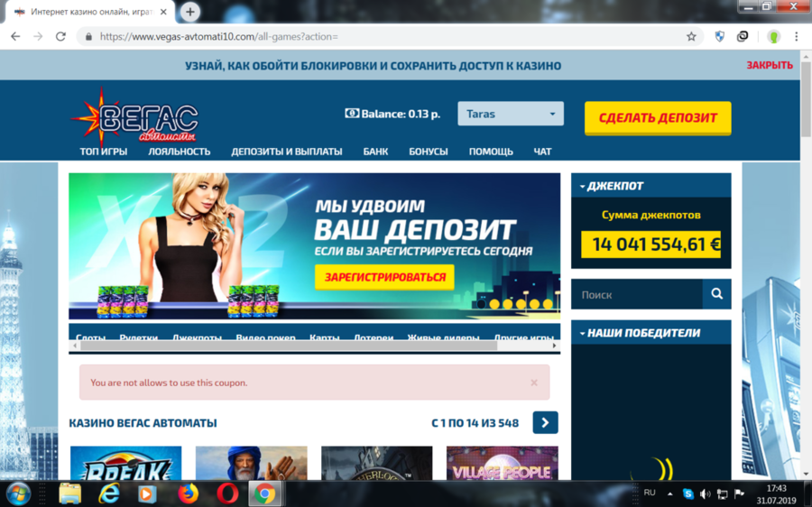
Task: Open the Топ игры menu item
Action: [103, 152]
